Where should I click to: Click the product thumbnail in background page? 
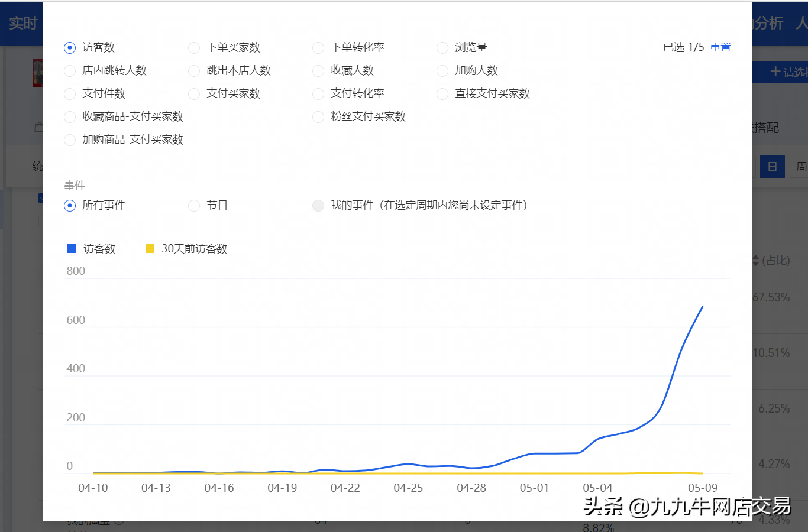37,73
